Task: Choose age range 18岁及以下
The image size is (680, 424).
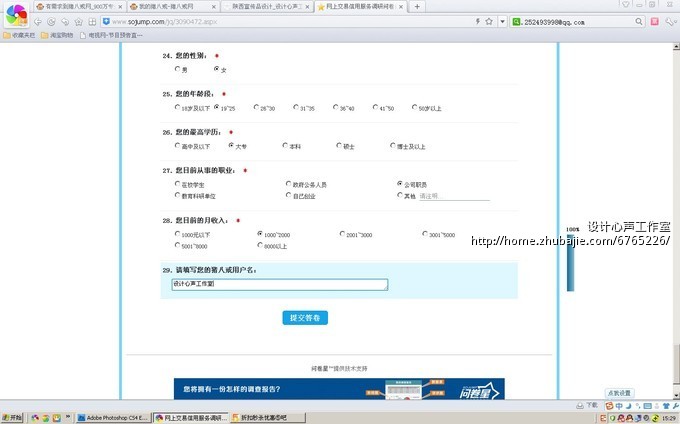Action: 177,107
